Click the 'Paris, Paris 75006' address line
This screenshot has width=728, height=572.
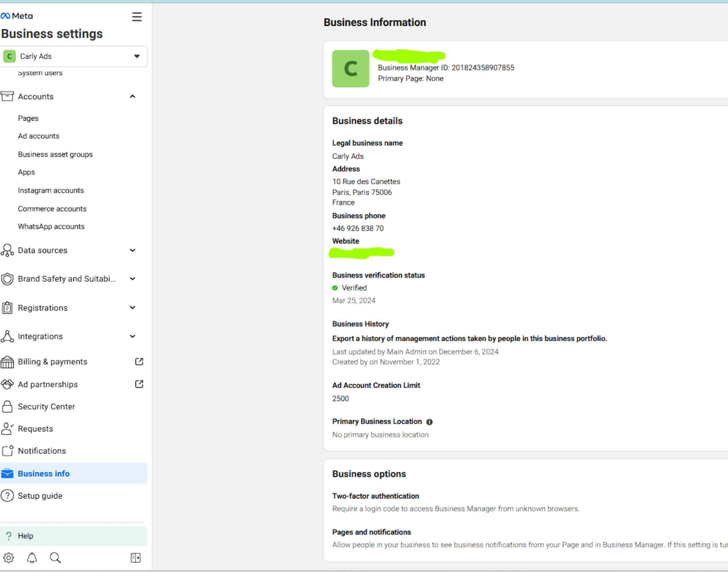362,192
